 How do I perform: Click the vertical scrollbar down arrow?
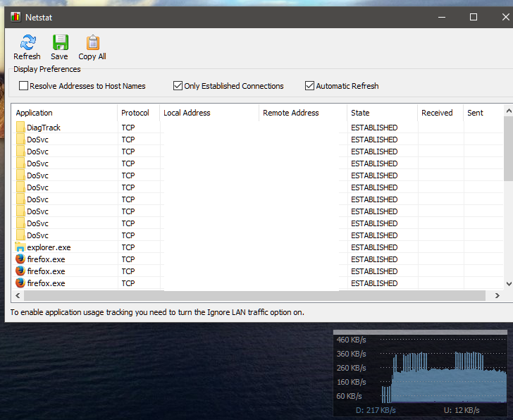(x=508, y=283)
